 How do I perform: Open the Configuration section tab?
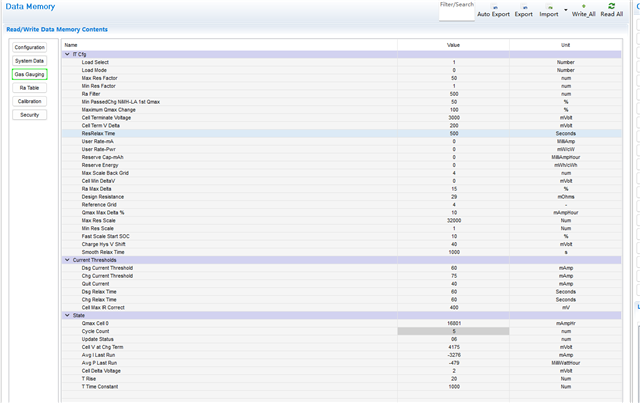tap(29, 47)
